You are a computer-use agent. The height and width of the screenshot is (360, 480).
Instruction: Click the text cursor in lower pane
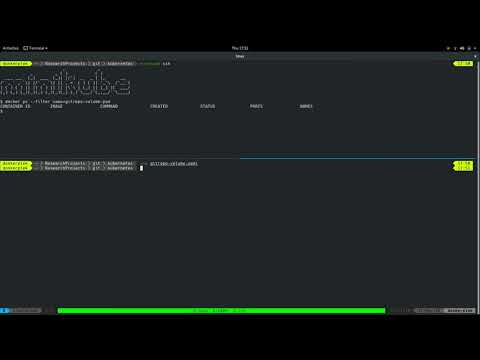click(141, 168)
